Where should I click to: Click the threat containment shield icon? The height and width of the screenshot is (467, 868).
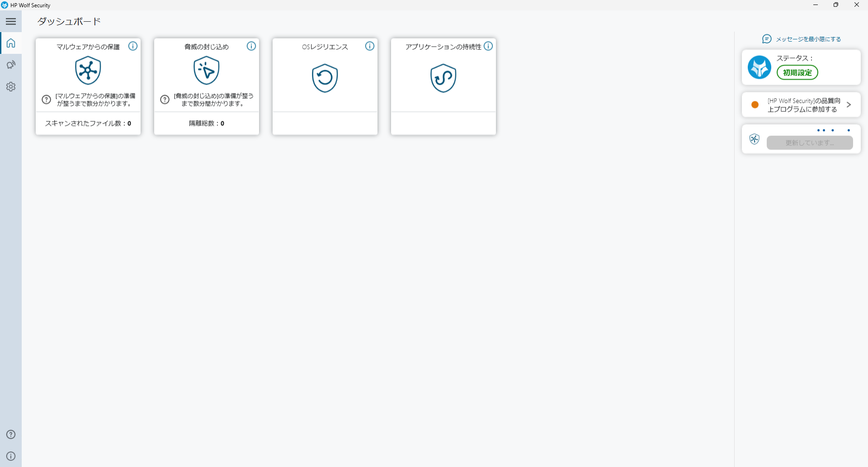click(x=207, y=71)
